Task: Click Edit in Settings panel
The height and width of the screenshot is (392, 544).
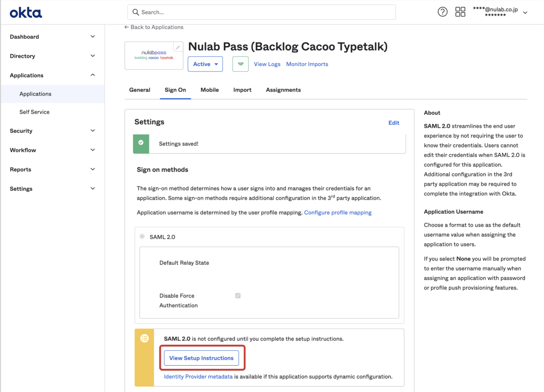Action: (x=394, y=123)
